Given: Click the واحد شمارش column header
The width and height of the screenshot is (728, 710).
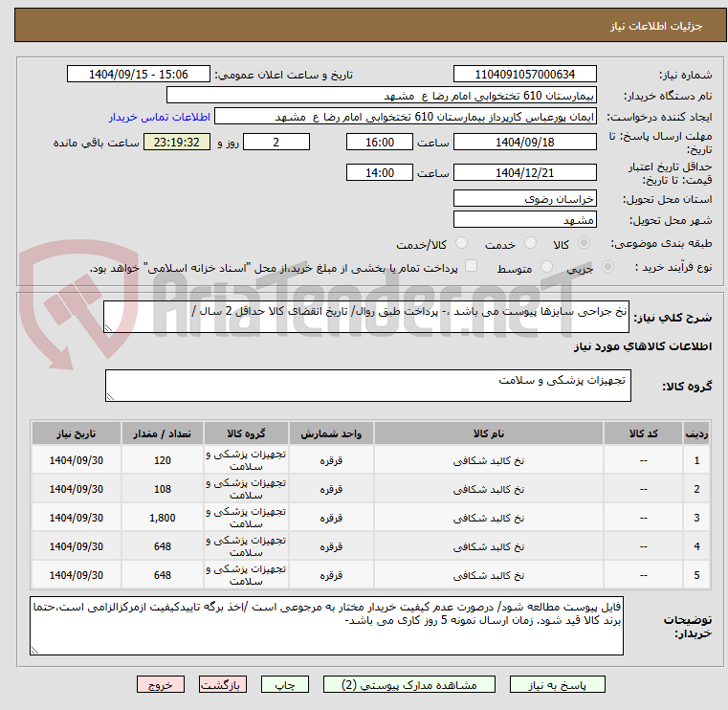Looking at the screenshot, I should (x=331, y=433).
